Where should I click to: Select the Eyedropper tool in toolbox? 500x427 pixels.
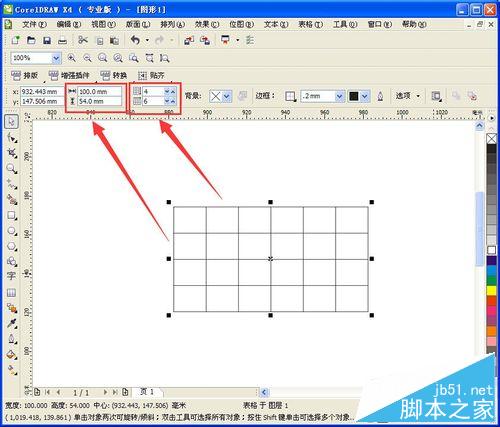(12, 323)
